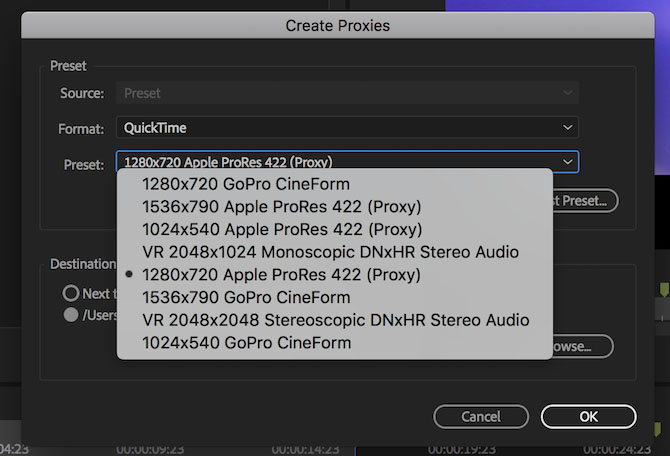Click the partially hidden Ingest Preset button

[584, 200]
